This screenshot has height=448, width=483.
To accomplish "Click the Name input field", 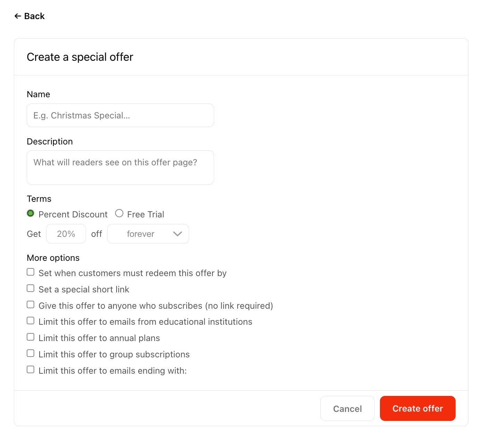I will [120, 115].
